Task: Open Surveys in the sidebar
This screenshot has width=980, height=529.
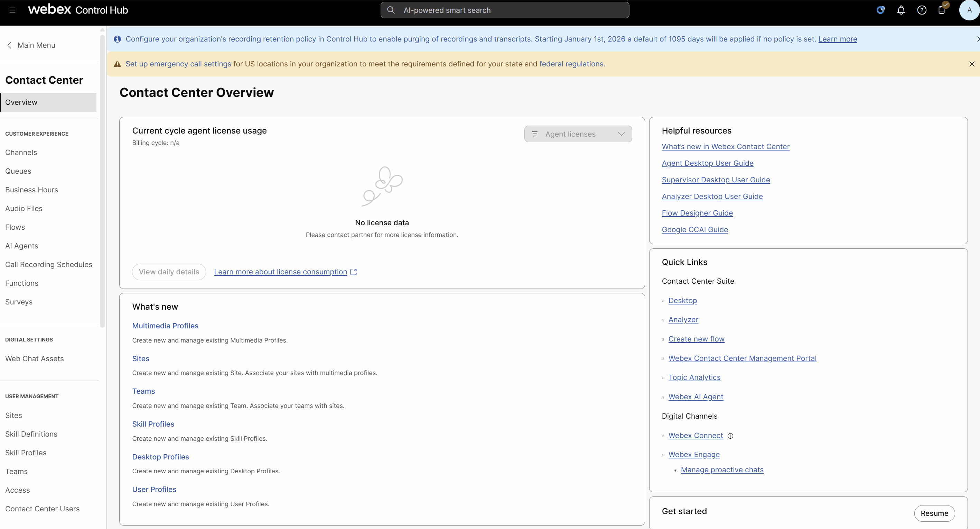Action: pos(19,302)
